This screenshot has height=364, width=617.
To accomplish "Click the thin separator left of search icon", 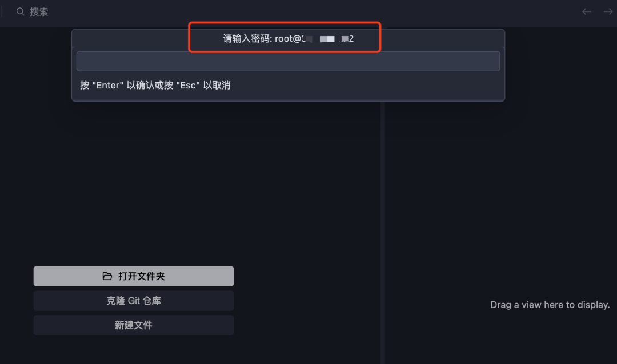I will point(2,12).
